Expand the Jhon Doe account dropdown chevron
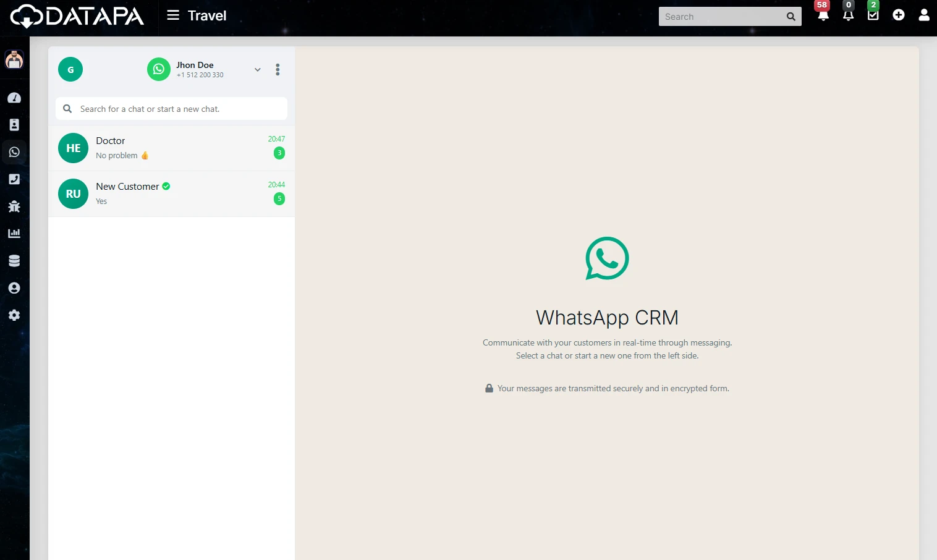Viewport: 937px width, 560px height. tap(257, 70)
